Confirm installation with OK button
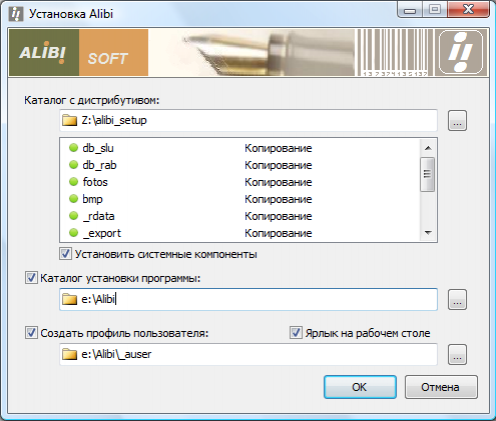This screenshot has height=421, width=496. 360,387
